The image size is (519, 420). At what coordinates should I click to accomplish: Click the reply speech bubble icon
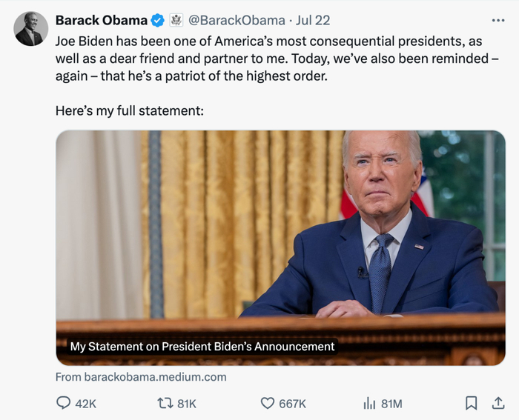tap(64, 403)
